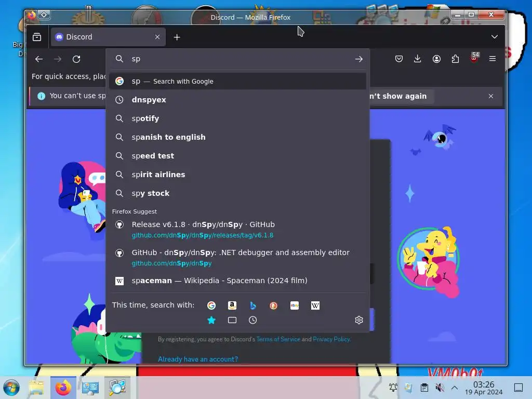Expand hidden tray icons with the up arrow

click(455, 387)
